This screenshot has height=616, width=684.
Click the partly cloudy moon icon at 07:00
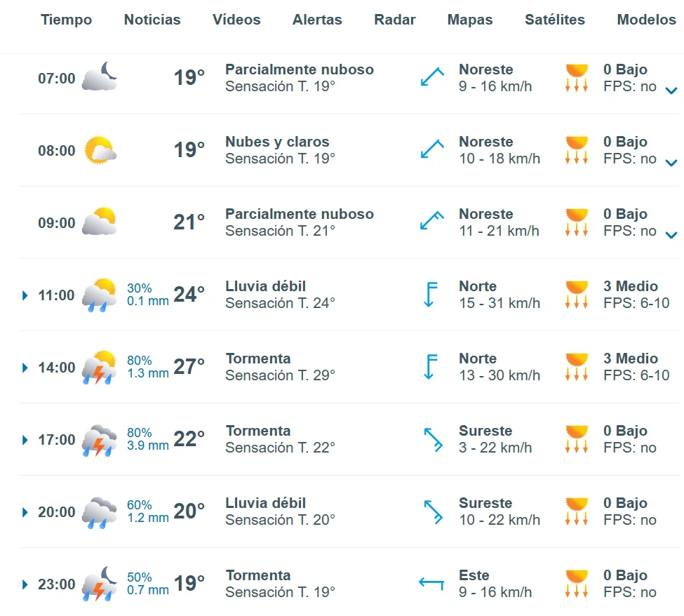coord(100,76)
